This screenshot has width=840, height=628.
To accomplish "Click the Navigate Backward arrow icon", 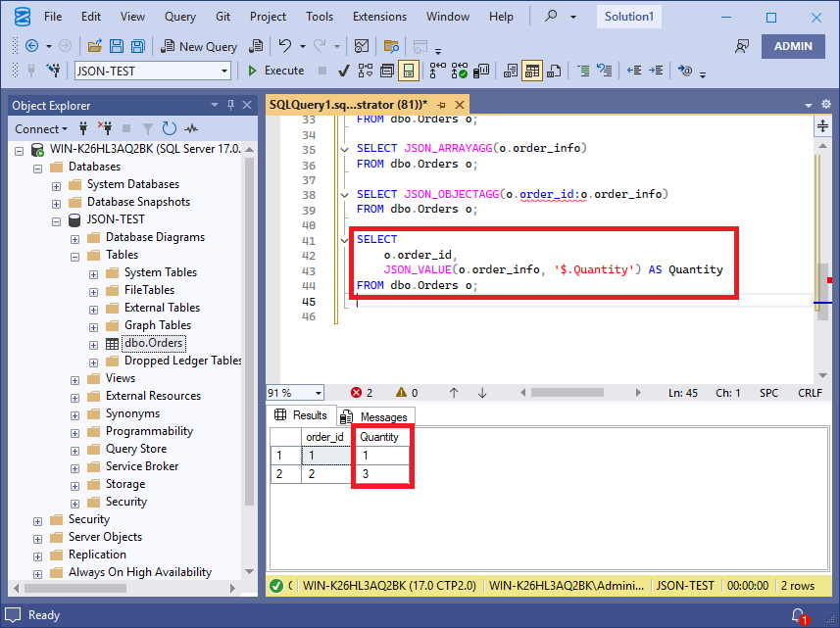I will tap(31, 47).
